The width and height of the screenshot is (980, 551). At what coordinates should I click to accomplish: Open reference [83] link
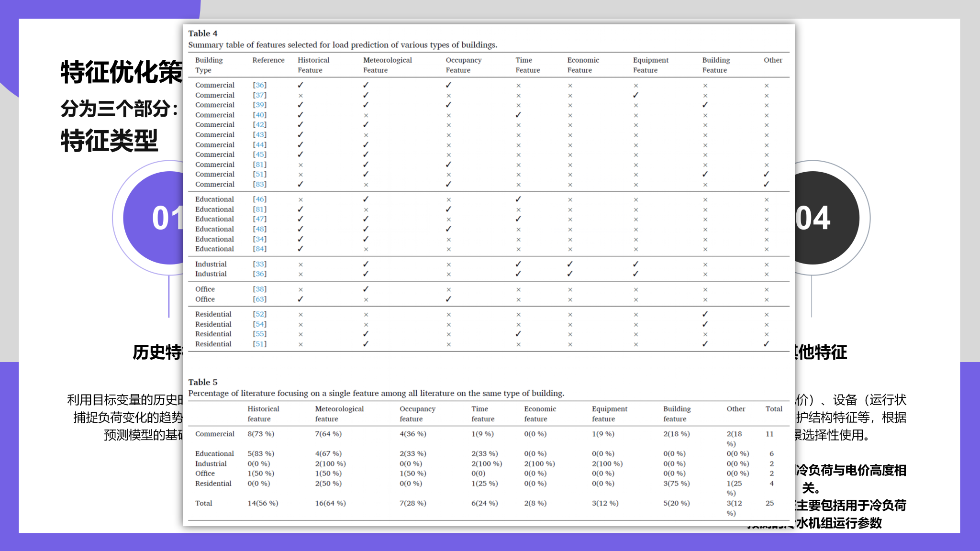pyautogui.click(x=259, y=184)
